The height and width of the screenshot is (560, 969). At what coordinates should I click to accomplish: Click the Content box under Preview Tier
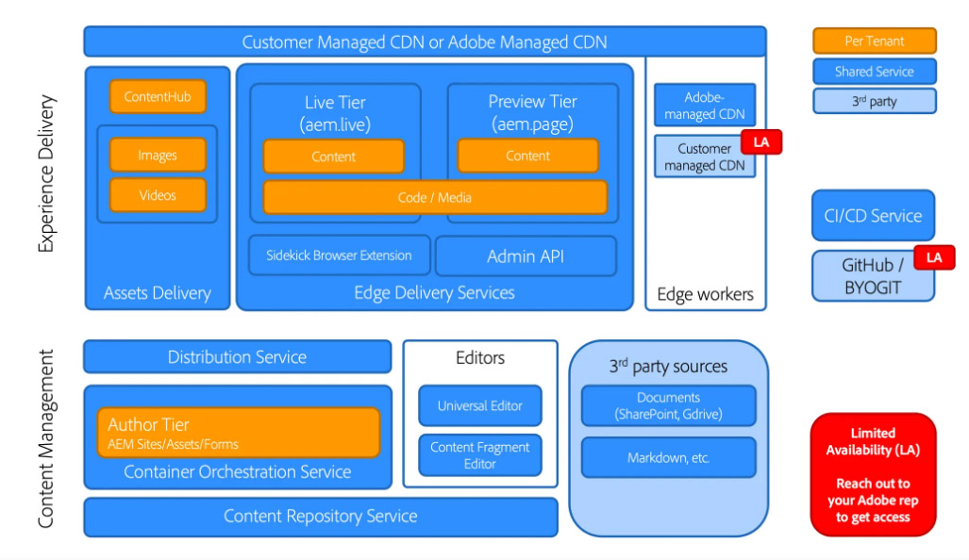[527, 156]
